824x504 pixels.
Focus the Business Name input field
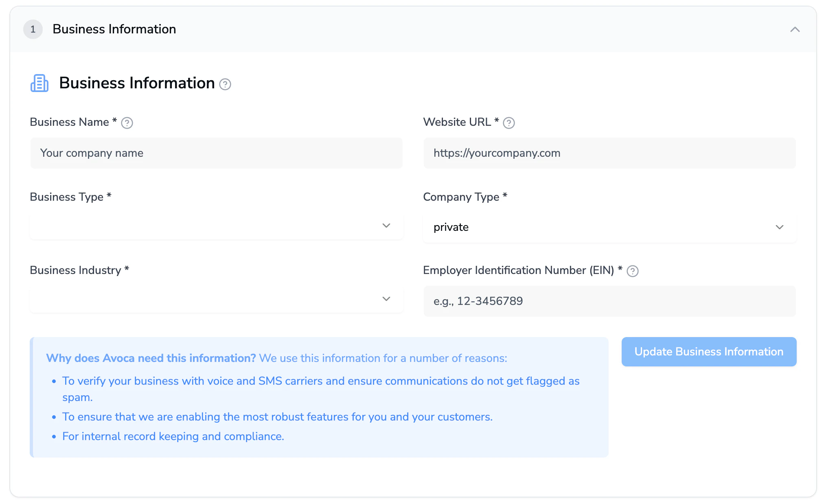(216, 153)
